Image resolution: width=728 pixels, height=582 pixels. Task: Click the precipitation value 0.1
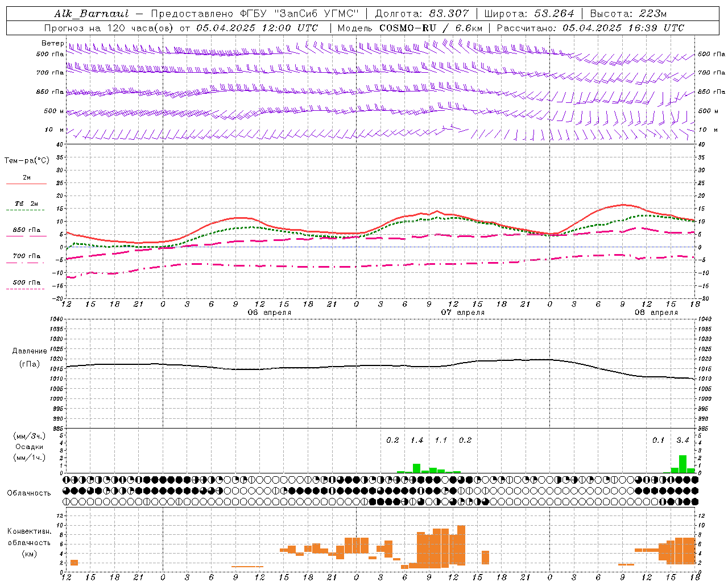pyautogui.click(x=658, y=440)
